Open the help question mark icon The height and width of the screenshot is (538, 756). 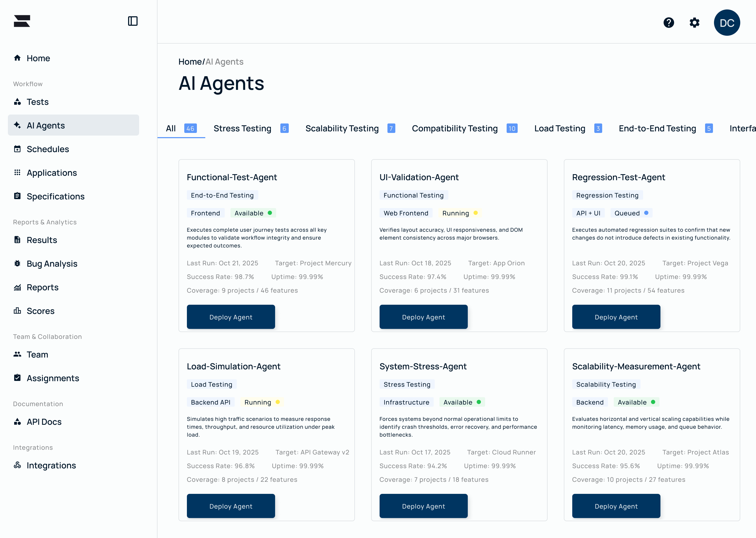pyautogui.click(x=669, y=23)
